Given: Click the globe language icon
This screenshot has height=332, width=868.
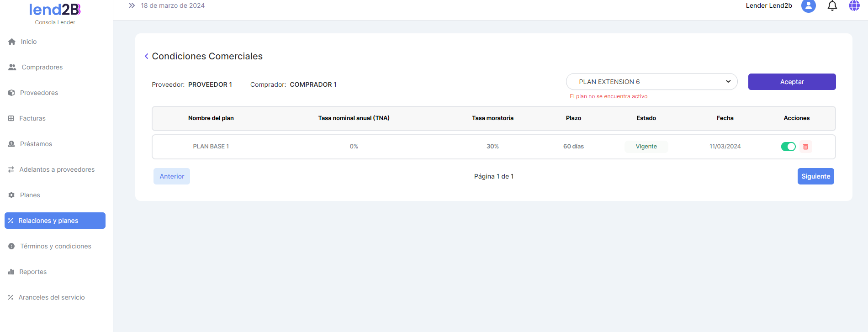Looking at the screenshot, I should [854, 6].
